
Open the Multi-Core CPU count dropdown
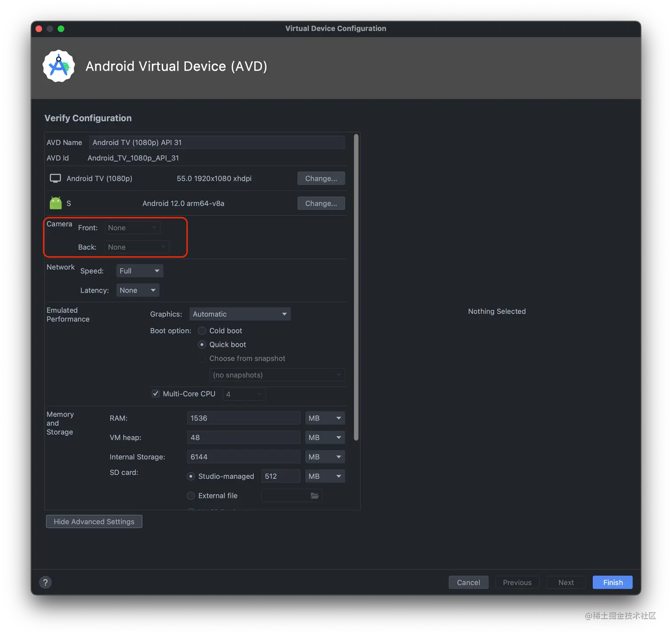[244, 394]
